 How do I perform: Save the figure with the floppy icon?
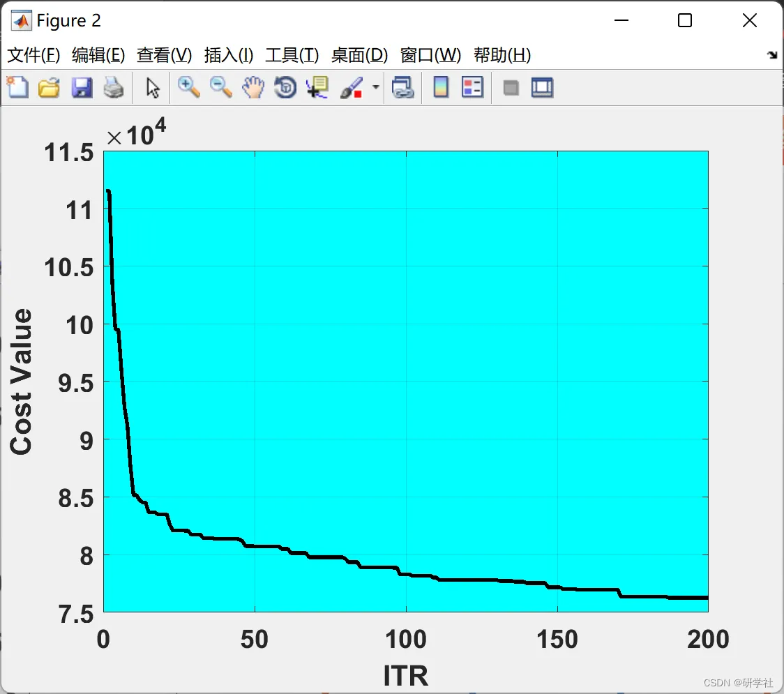82,87
